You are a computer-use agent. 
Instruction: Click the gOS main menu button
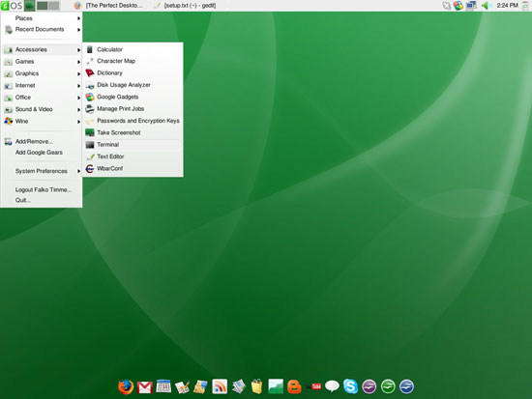click(12, 6)
